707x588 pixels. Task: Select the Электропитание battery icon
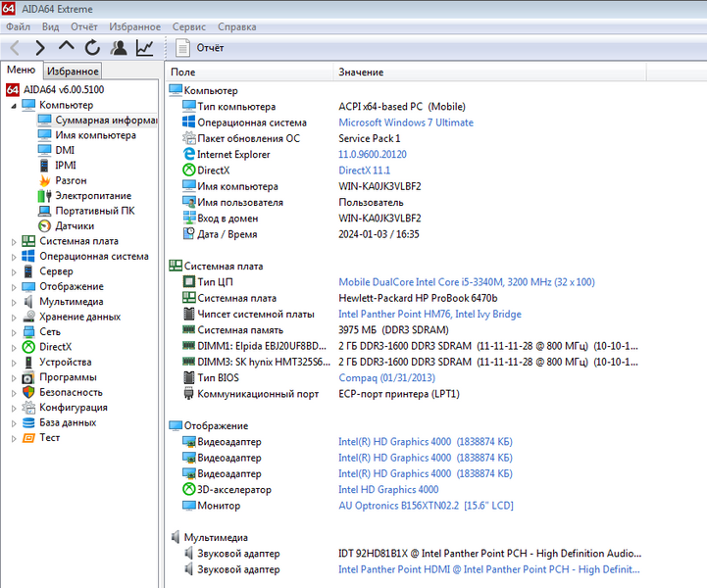45,196
